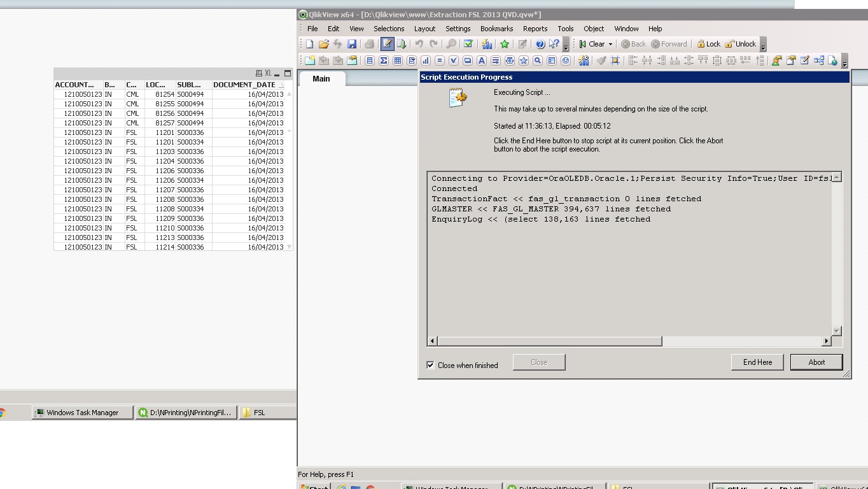Click the print icon on table box caption
Screen dimensions: 868x489
tap(258, 73)
